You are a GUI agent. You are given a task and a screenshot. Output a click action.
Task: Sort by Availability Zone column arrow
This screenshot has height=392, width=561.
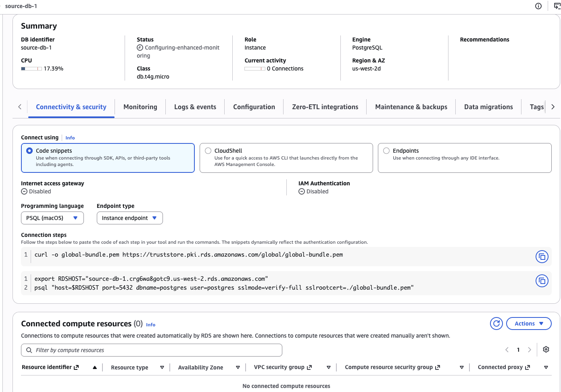coord(238,367)
